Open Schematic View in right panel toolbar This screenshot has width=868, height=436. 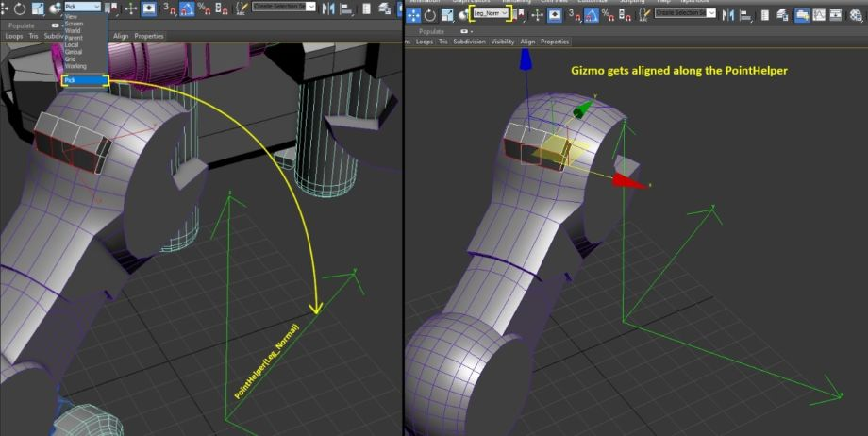pos(836,15)
